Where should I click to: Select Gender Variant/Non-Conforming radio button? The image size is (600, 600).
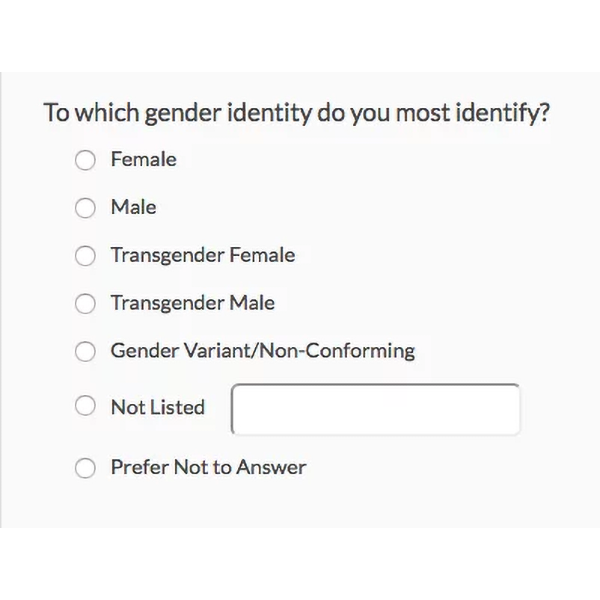[86, 352]
